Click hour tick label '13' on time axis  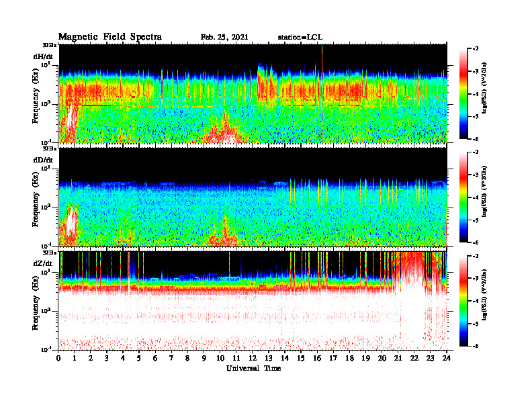(x=269, y=358)
